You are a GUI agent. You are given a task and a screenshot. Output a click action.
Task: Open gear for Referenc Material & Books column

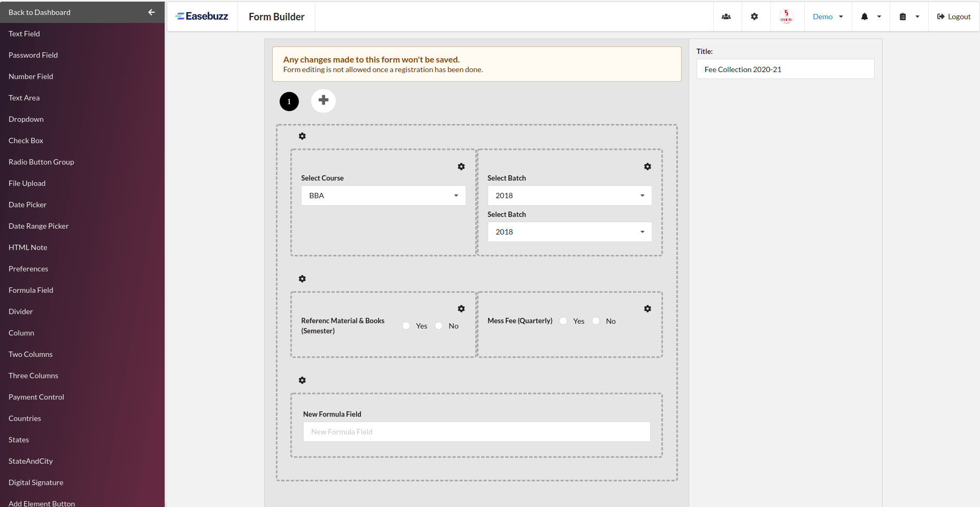(x=461, y=309)
